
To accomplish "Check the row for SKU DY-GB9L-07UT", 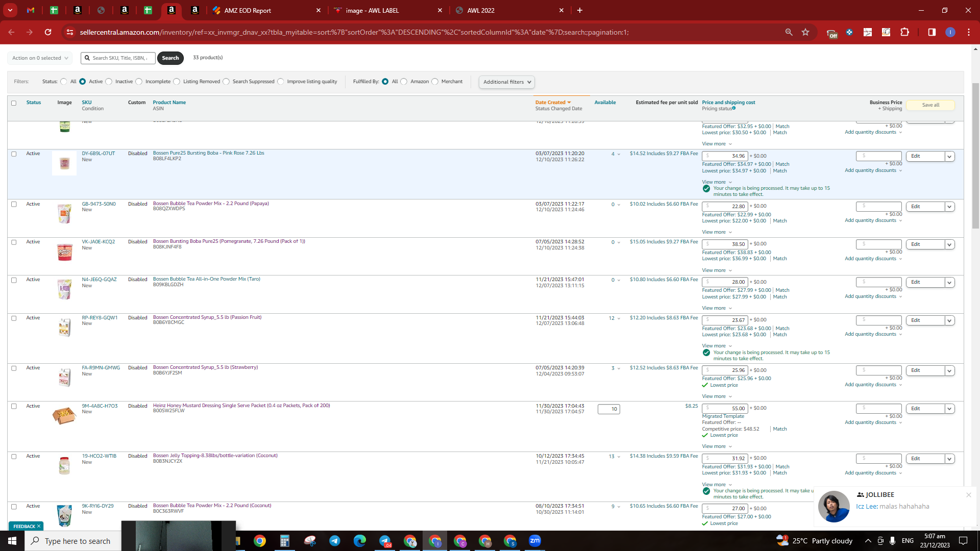I will coord(14,154).
